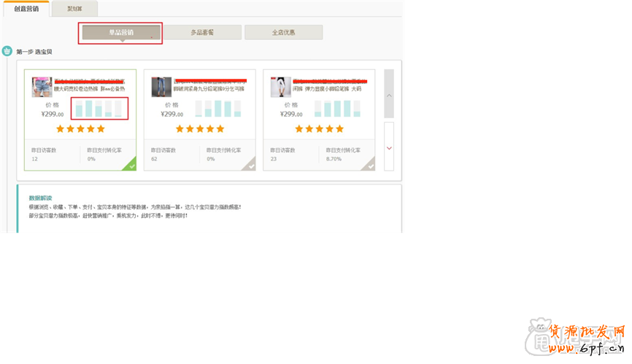Screen dimensions: 632x364
Task: Toggle the checkmark on the blue jeans card
Action: [x=250, y=165]
